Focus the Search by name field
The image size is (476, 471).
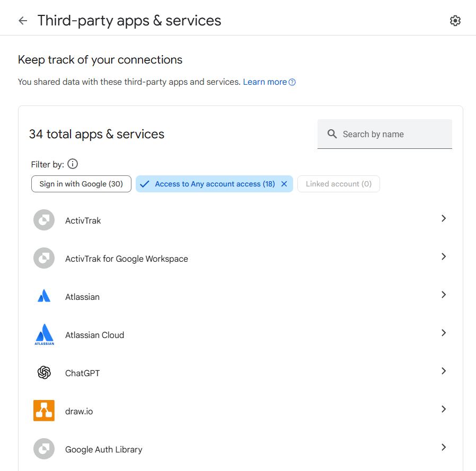(385, 134)
